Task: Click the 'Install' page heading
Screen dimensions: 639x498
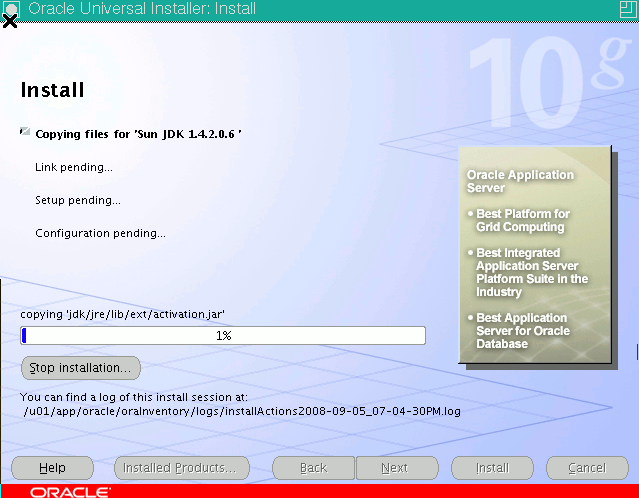Action: (x=52, y=90)
